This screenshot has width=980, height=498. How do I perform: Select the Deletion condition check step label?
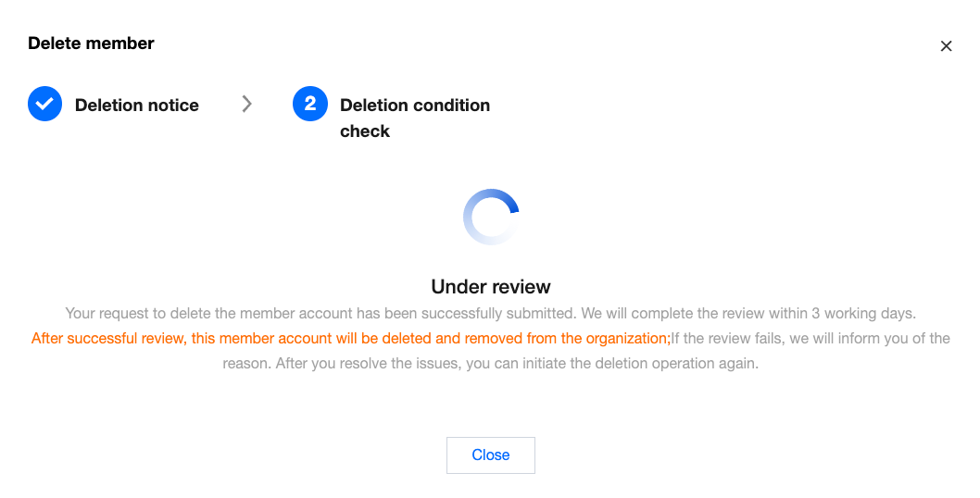pos(414,106)
